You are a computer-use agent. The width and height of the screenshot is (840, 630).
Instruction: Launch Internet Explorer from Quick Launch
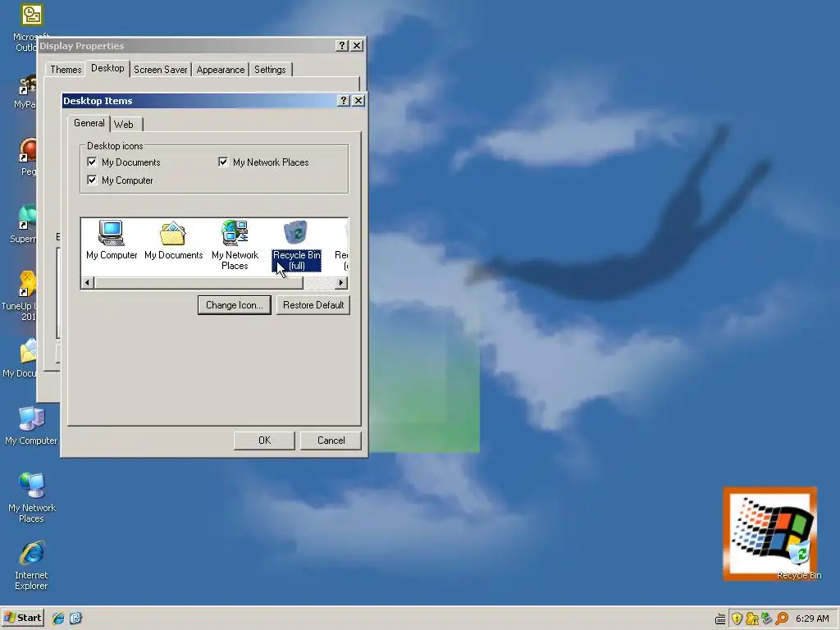[x=58, y=619]
